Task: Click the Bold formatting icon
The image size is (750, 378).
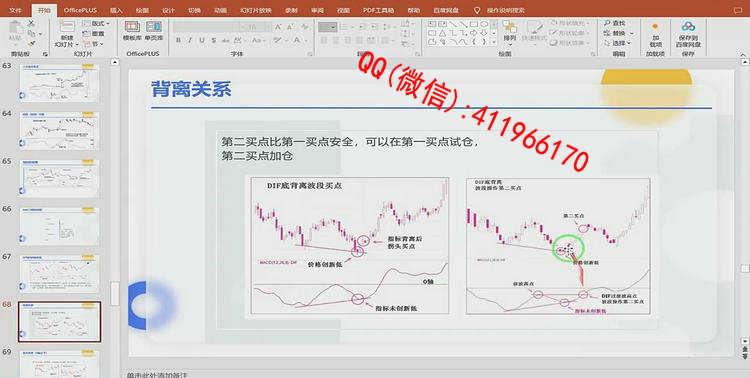Action: (178, 40)
